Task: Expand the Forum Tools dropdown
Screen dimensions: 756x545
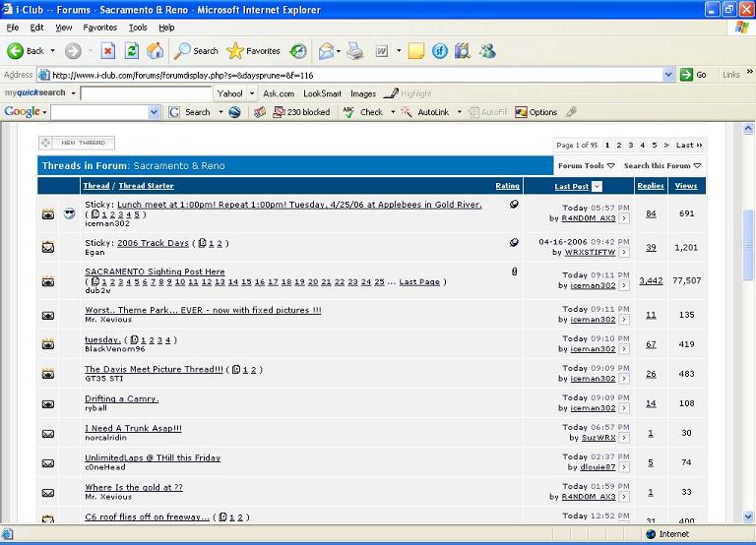Action: coord(586,166)
